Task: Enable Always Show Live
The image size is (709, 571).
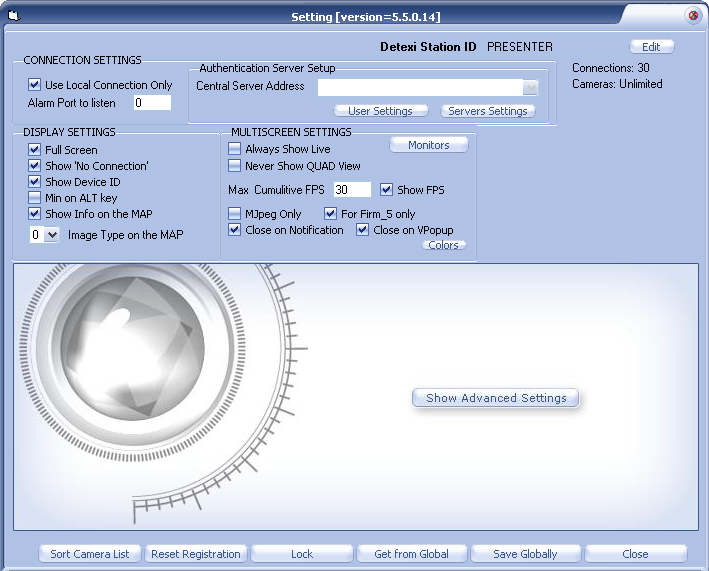Action: pyautogui.click(x=234, y=149)
